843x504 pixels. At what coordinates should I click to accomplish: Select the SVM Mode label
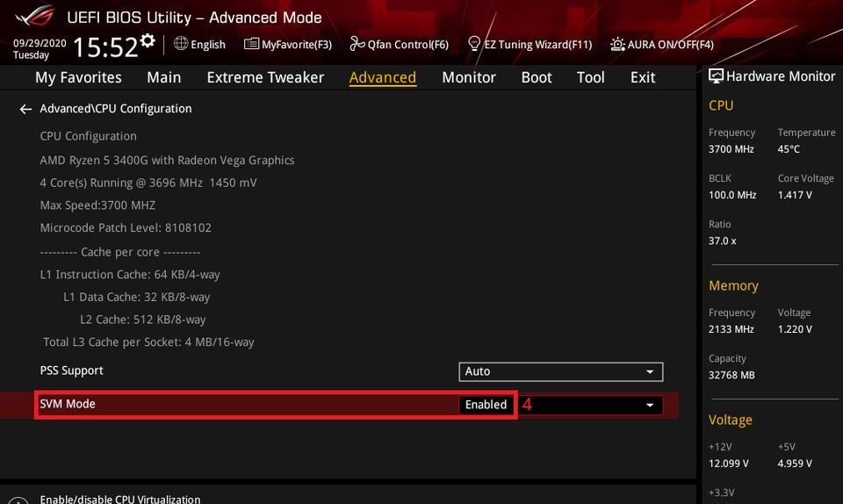click(68, 404)
